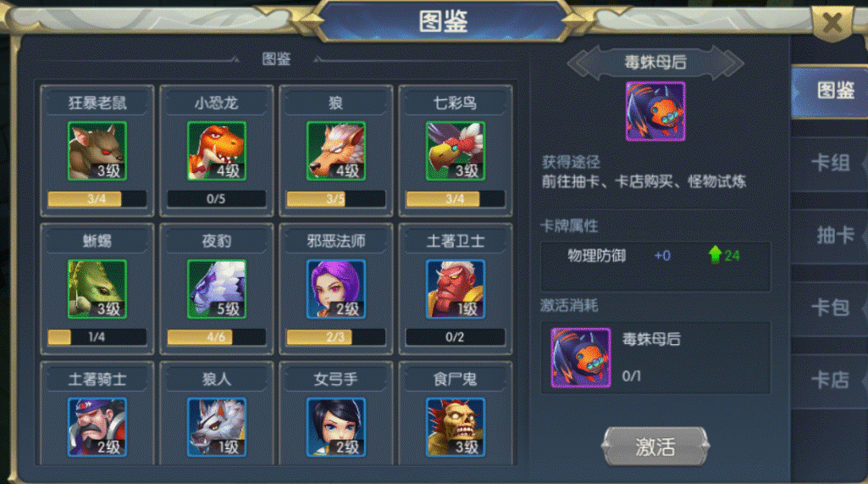Screen dimensions: 868x484
Task: Switch to the 卡组 deck tab
Action: pos(830,163)
